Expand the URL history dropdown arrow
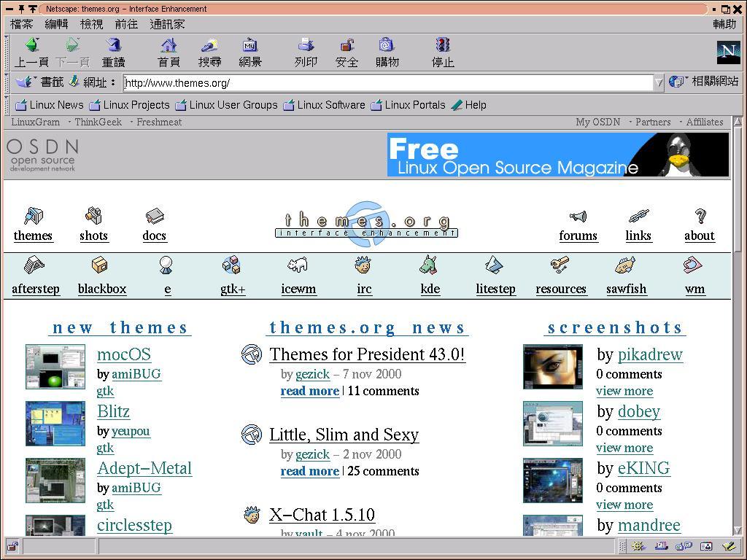This screenshot has height=560, width=747. click(659, 83)
